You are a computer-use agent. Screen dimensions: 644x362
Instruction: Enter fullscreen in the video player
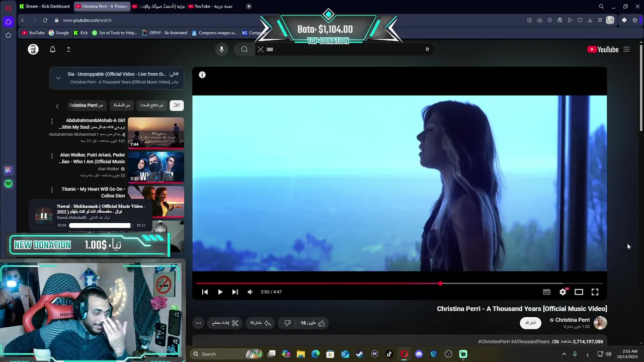click(x=595, y=292)
